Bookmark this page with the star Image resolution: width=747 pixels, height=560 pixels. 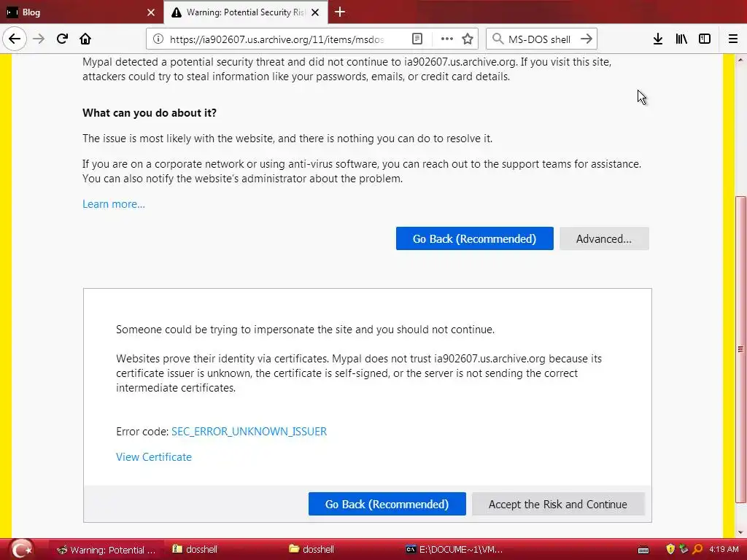point(468,39)
